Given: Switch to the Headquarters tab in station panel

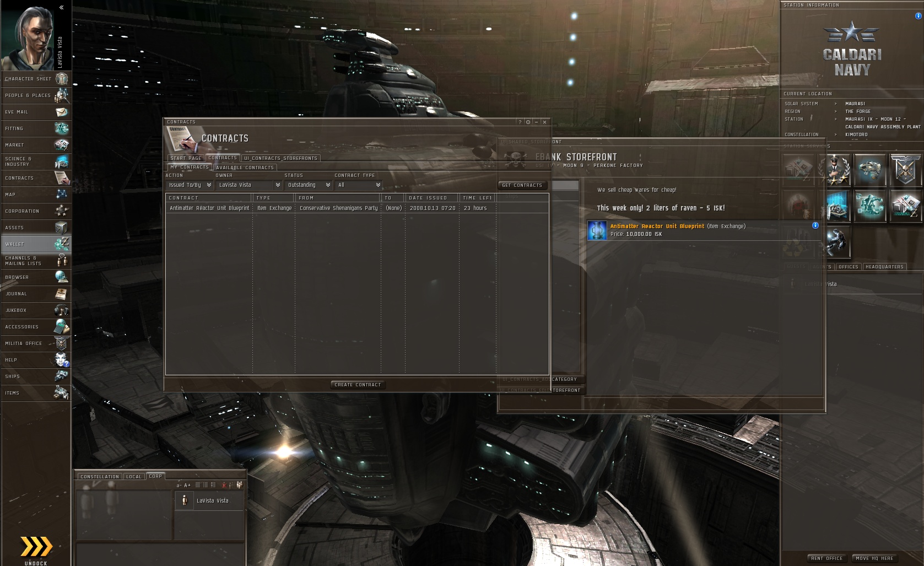Looking at the screenshot, I should coord(884,267).
